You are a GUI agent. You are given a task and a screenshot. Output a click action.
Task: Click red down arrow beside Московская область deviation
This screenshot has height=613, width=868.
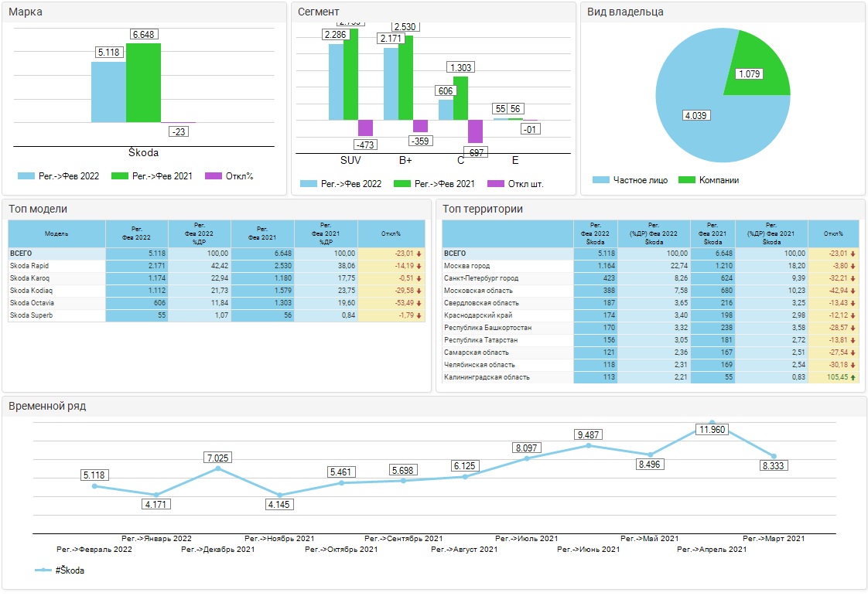(853, 291)
